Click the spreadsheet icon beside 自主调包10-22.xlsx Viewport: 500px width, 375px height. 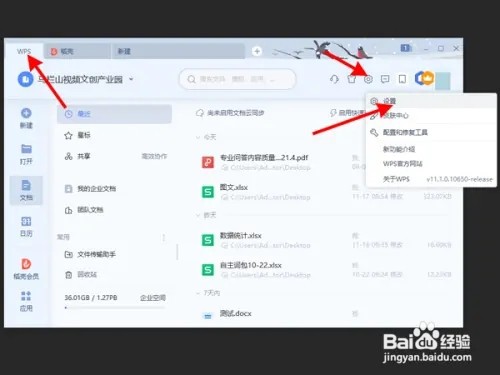[208, 270]
